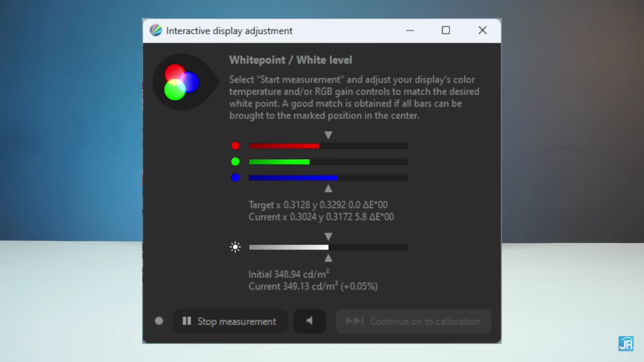Minimize the Interactive display adjustment window
Viewport: 644px width, 362px height.
click(x=410, y=31)
